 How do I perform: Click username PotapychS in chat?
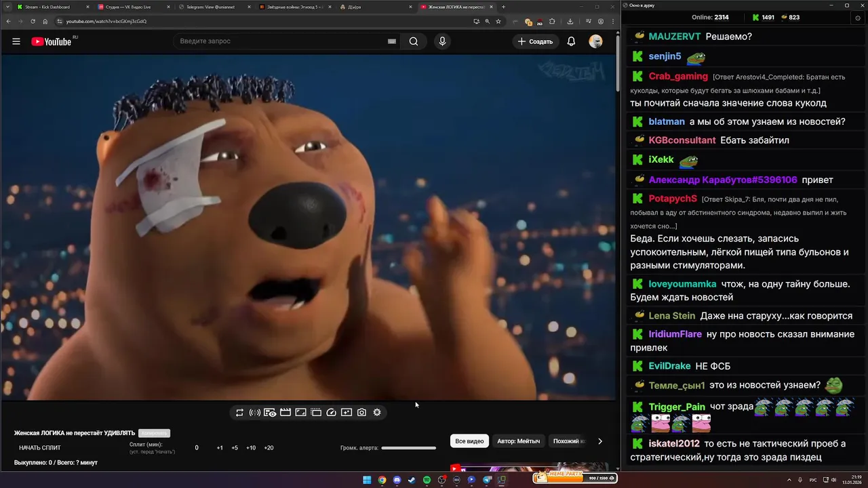click(673, 199)
